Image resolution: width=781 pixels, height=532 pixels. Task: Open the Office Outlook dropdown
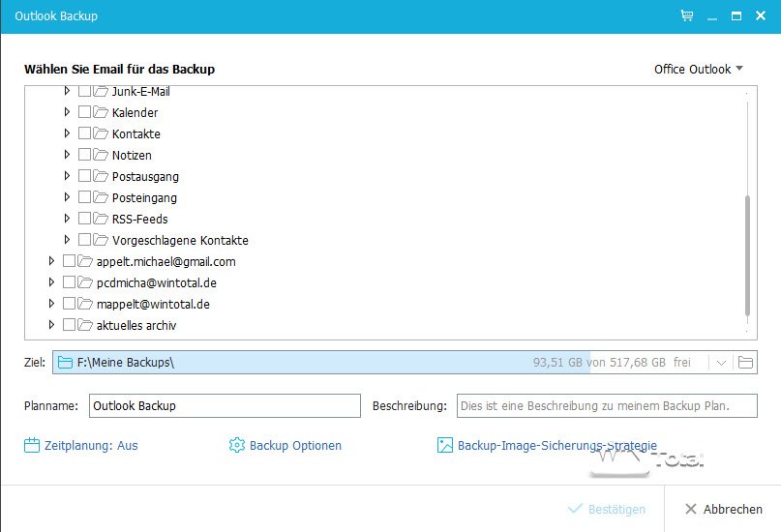[699, 70]
